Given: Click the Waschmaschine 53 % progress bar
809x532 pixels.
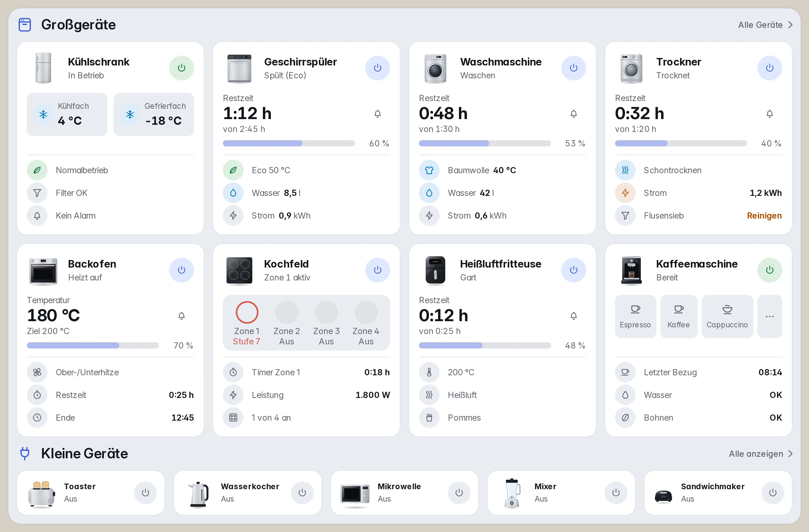Looking at the screenshot, I should pos(485,143).
